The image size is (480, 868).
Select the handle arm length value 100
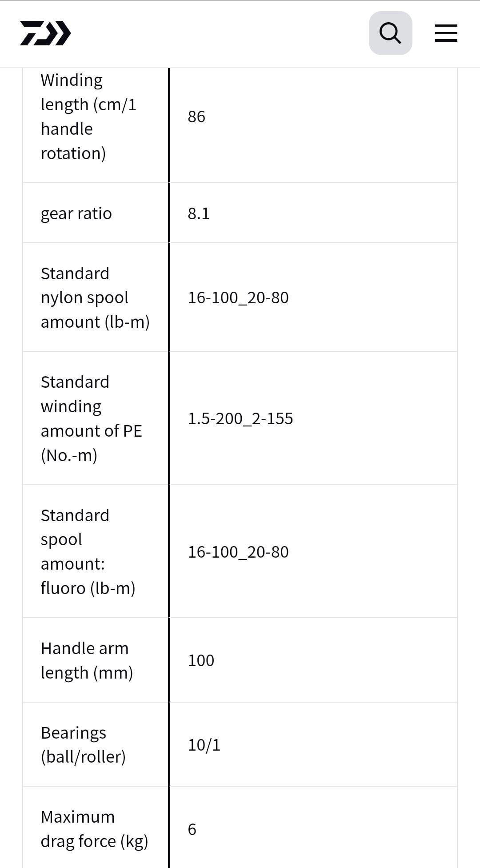click(201, 660)
